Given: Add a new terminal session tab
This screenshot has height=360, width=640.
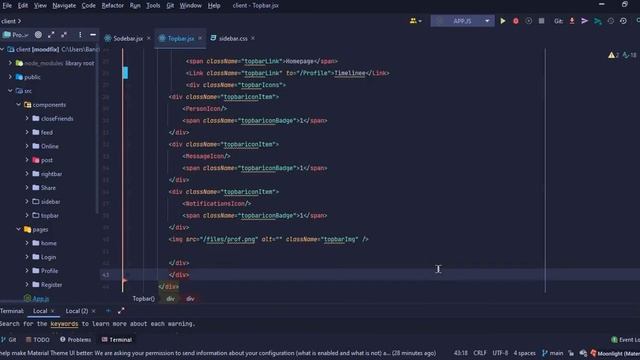Looking at the screenshot, I should [108, 311].
